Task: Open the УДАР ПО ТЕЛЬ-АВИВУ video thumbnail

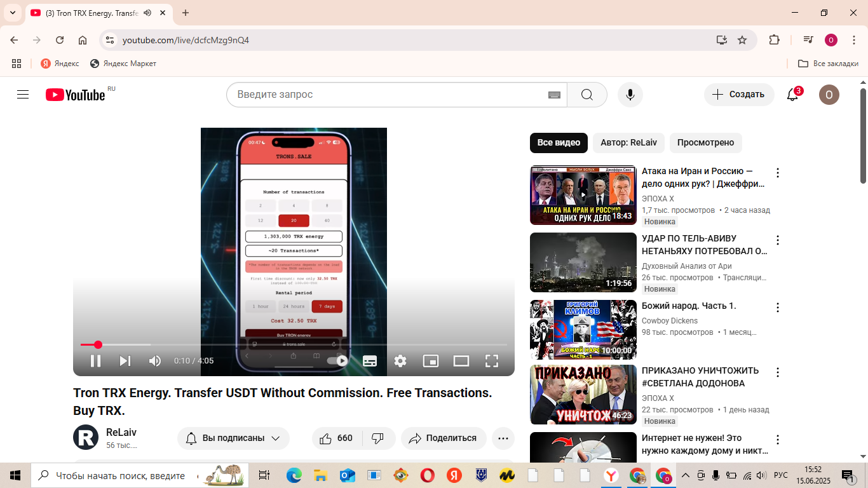Action: tap(583, 262)
